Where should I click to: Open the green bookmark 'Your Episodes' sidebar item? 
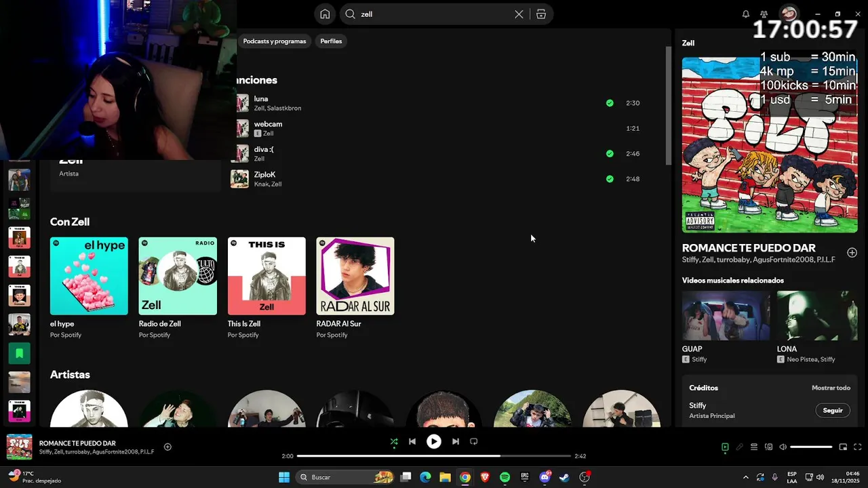coord(19,353)
